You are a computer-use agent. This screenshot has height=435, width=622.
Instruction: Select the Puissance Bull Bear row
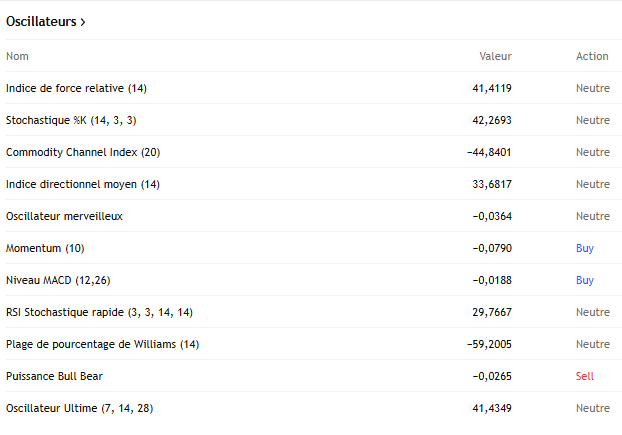point(54,376)
